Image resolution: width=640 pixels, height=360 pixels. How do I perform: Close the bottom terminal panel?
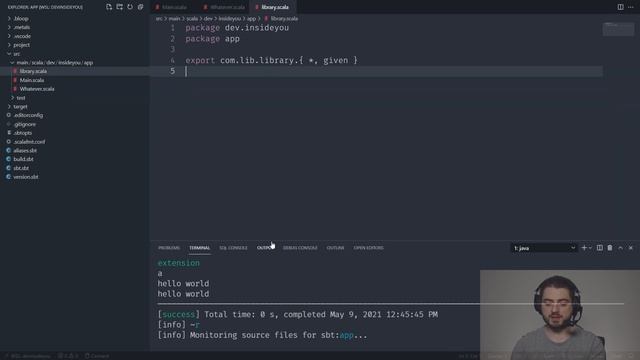[x=631, y=248]
